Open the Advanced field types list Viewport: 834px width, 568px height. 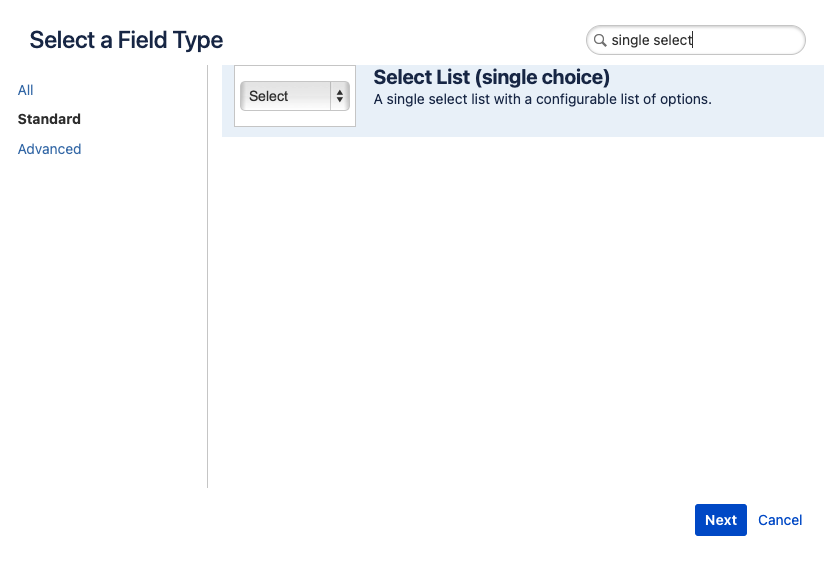pyautogui.click(x=49, y=149)
